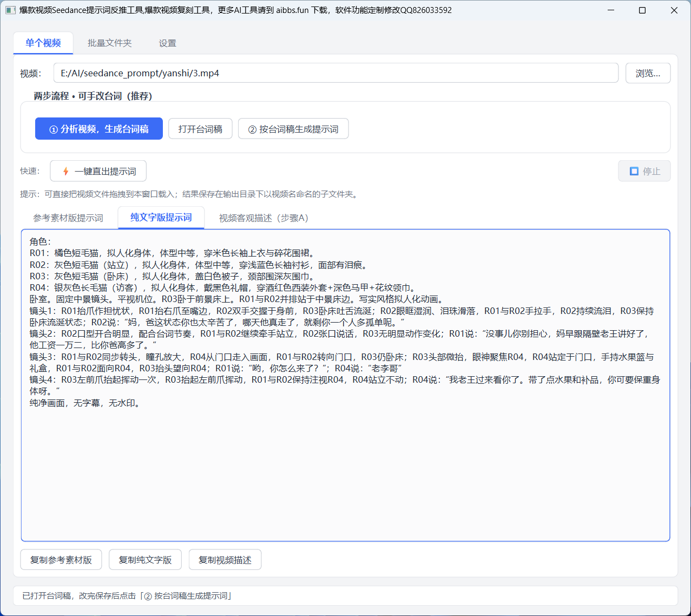Click the 复制纯文字版 button
Viewport: 691px width, 616px height.
(146, 560)
